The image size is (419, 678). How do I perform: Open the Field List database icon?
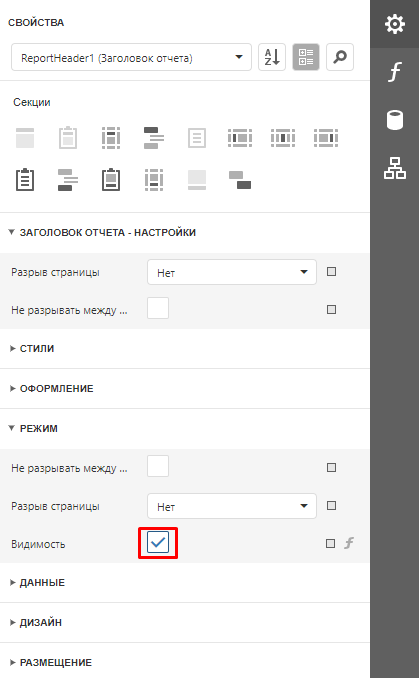394,120
